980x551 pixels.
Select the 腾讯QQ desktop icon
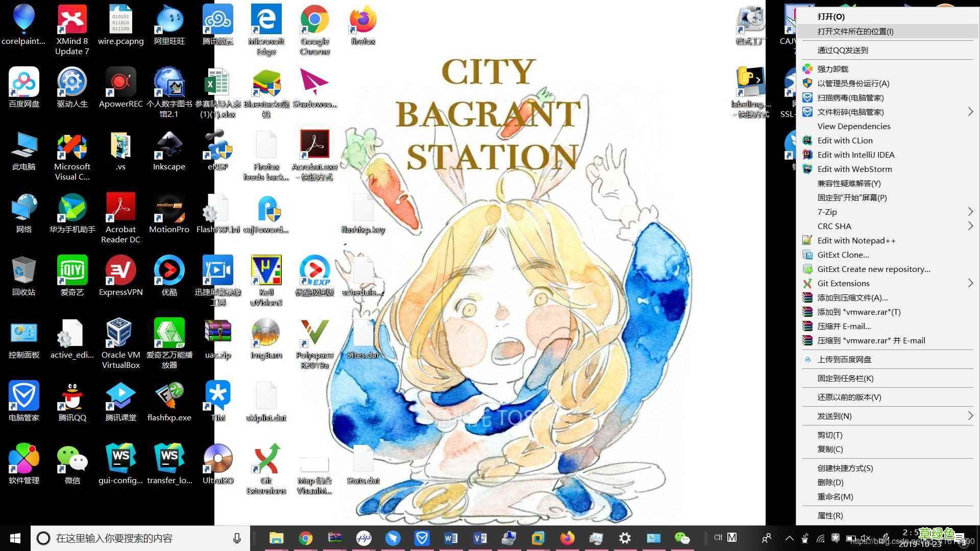tap(72, 401)
